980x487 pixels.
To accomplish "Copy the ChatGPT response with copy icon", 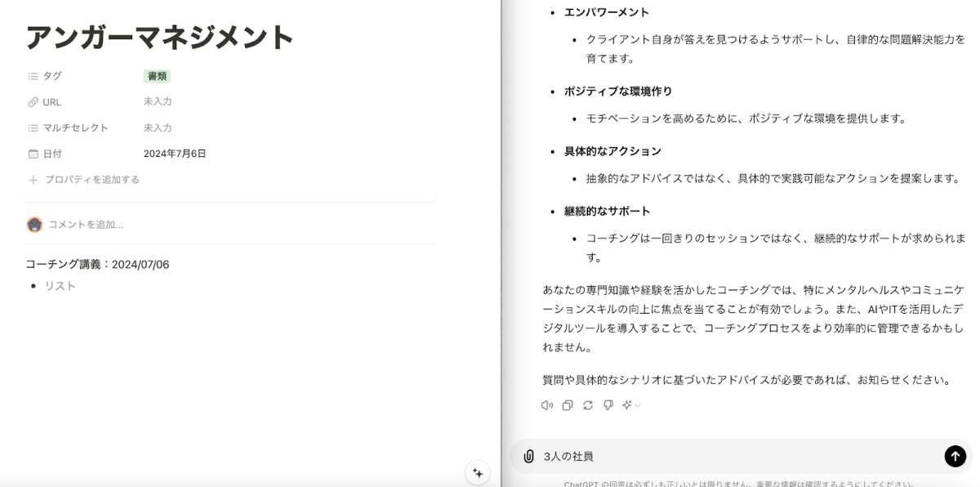I will (568, 405).
